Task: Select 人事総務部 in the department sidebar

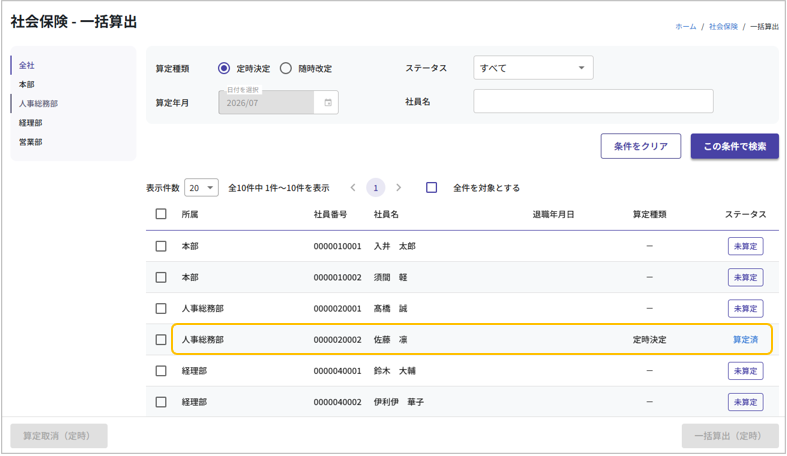Action: pyautogui.click(x=38, y=104)
